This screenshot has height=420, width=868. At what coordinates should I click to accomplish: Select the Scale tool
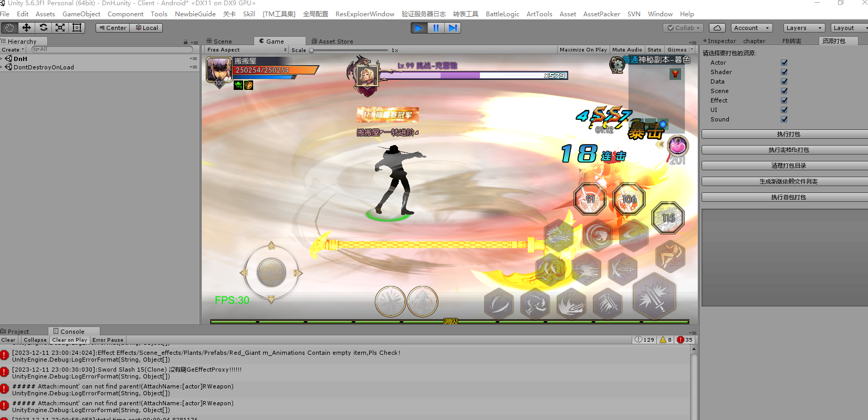(60, 28)
